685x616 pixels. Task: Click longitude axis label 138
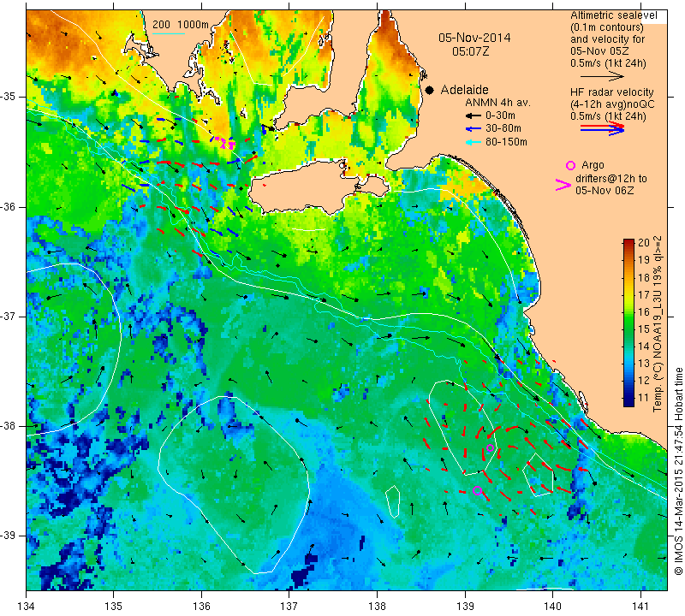pyautogui.click(x=377, y=606)
